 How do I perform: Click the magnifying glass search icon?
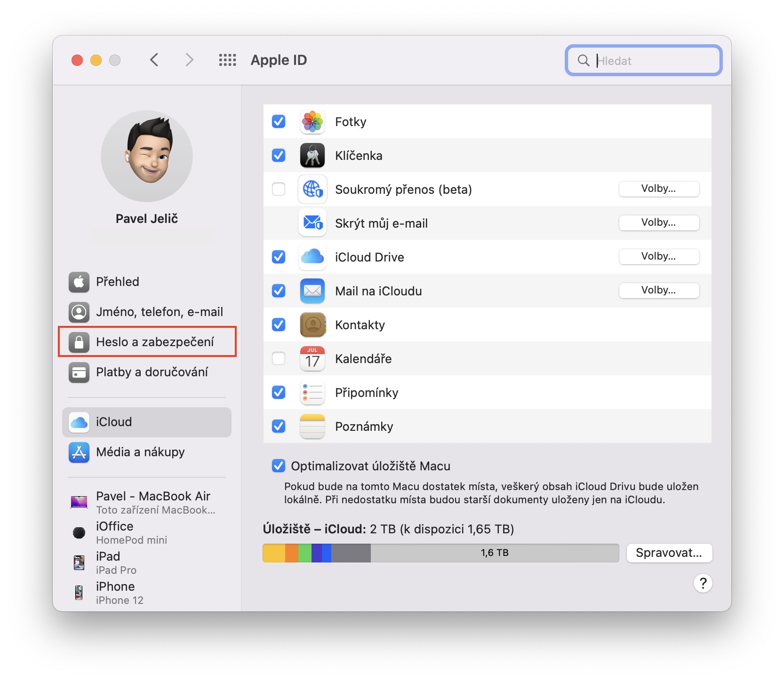[584, 60]
